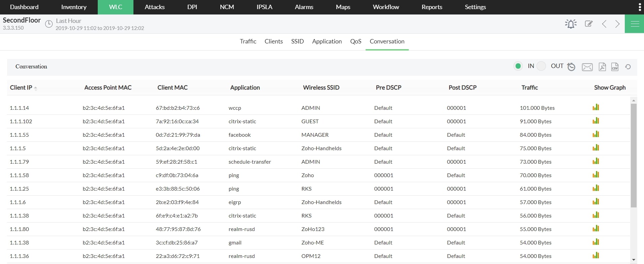Sort the table by Traffic column
The width and height of the screenshot is (644, 264).
pyautogui.click(x=529, y=88)
